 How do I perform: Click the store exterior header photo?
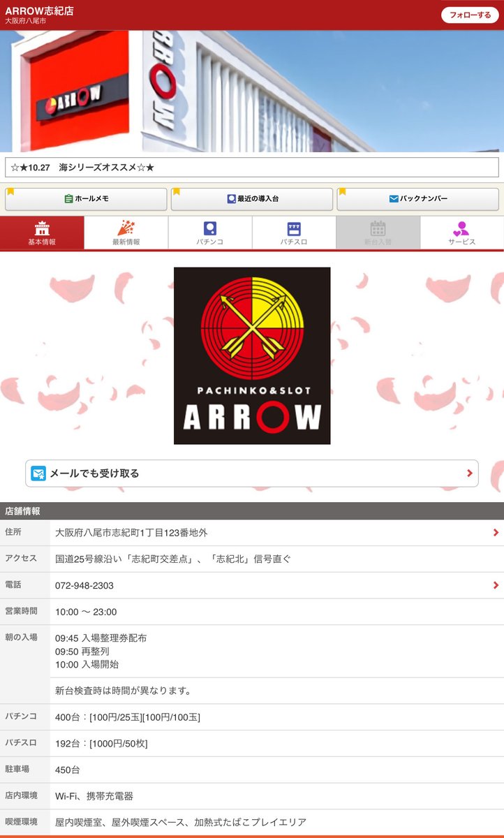(x=252, y=91)
